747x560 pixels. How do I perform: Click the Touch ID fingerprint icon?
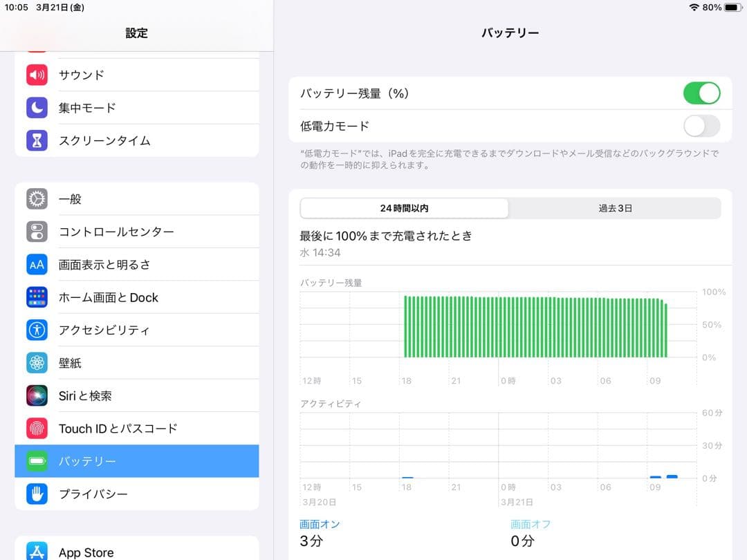point(37,429)
